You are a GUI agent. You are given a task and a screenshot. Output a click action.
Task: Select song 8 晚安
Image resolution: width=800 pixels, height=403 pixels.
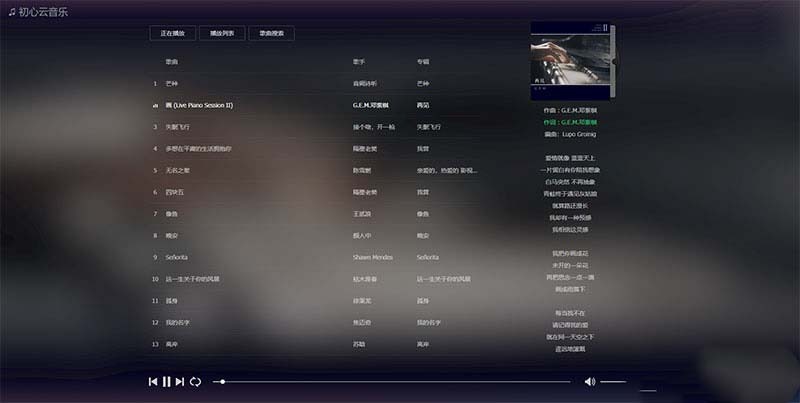click(x=171, y=236)
